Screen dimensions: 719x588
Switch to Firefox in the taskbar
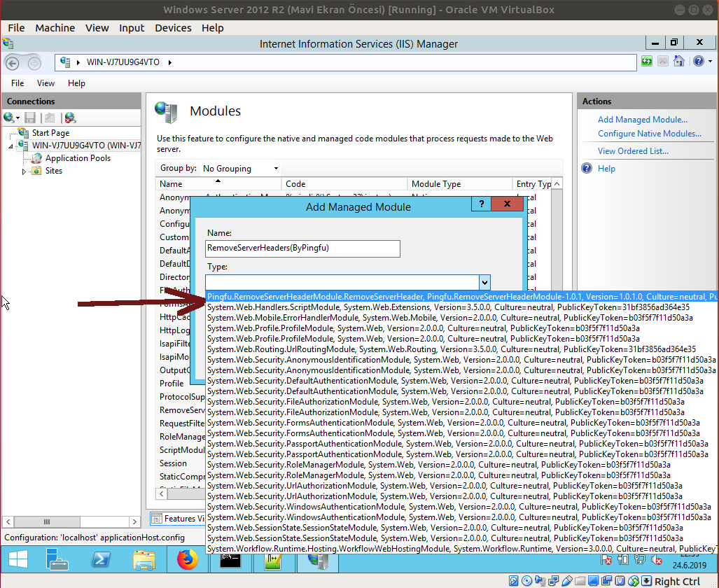click(x=187, y=559)
